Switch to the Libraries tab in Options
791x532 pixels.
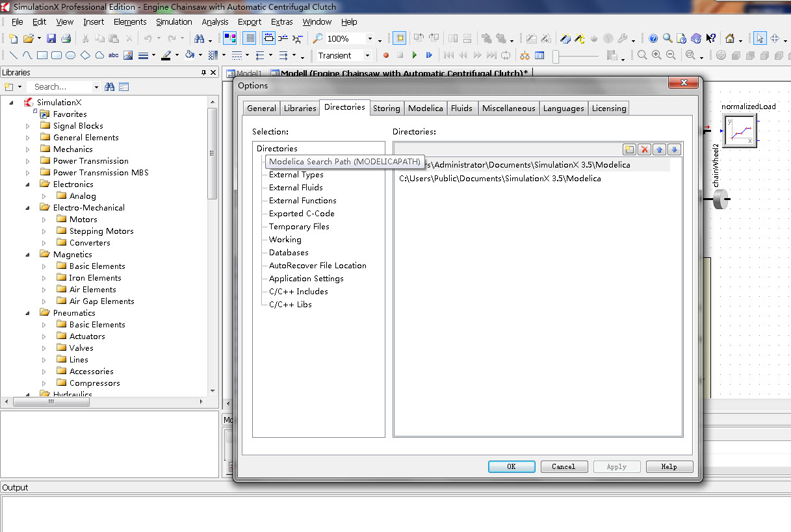tap(300, 108)
